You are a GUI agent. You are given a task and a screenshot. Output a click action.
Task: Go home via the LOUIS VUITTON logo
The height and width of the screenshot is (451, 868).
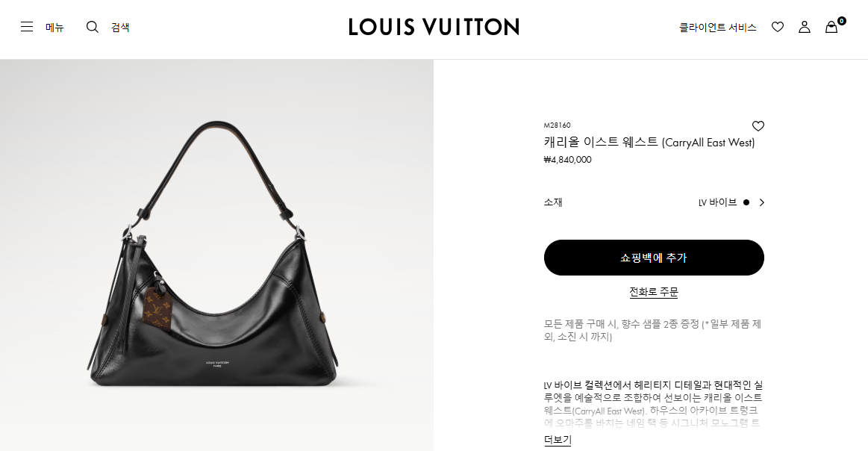click(434, 27)
